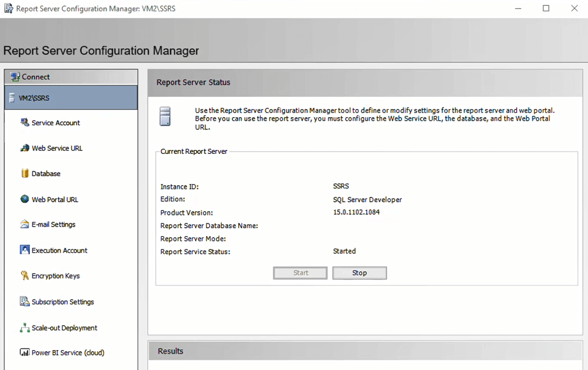Image resolution: width=588 pixels, height=370 pixels.
Task: Click the Web Service URL icon
Action: pyautogui.click(x=25, y=148)
